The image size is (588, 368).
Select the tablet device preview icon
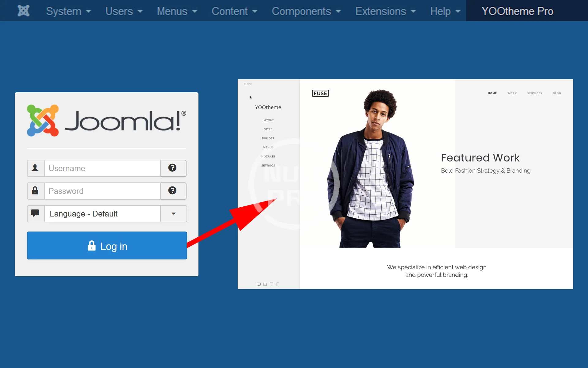coord(271,284)
